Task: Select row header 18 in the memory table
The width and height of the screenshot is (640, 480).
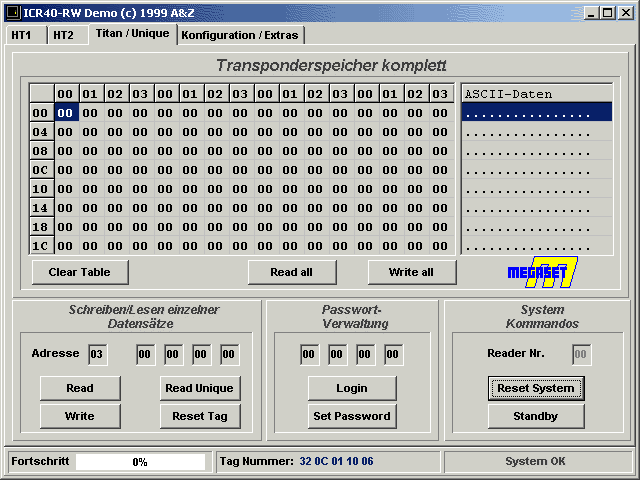Action: pyautogui.click(x=42, y=227)
